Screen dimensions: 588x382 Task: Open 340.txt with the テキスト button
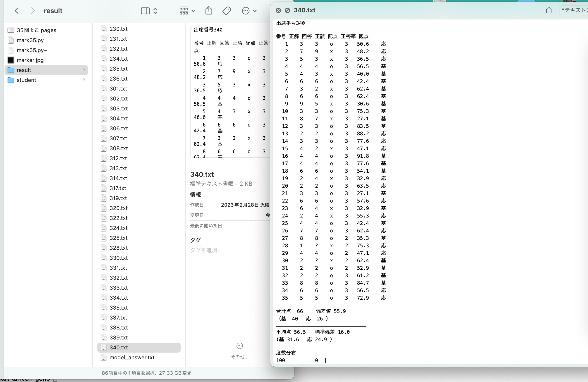(x=576, y=10)
